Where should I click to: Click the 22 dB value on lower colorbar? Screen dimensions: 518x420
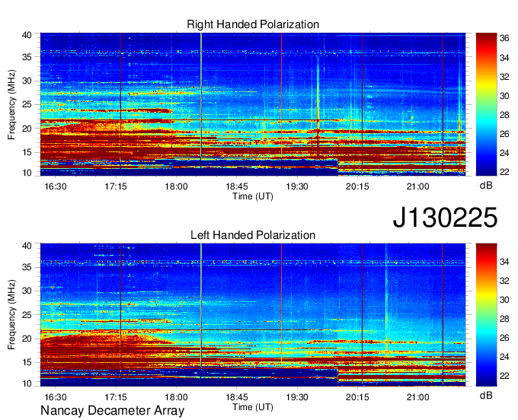point(504,375)
